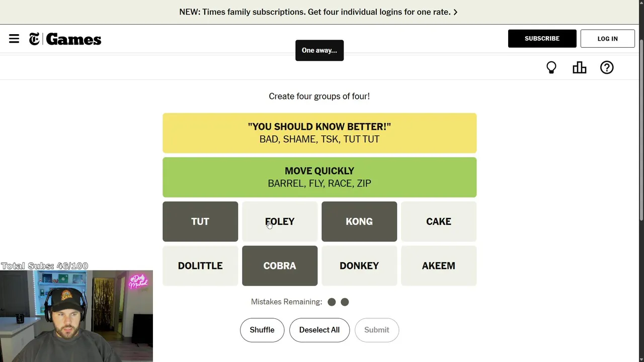Deselect the KONG tile

click(359, 221)
